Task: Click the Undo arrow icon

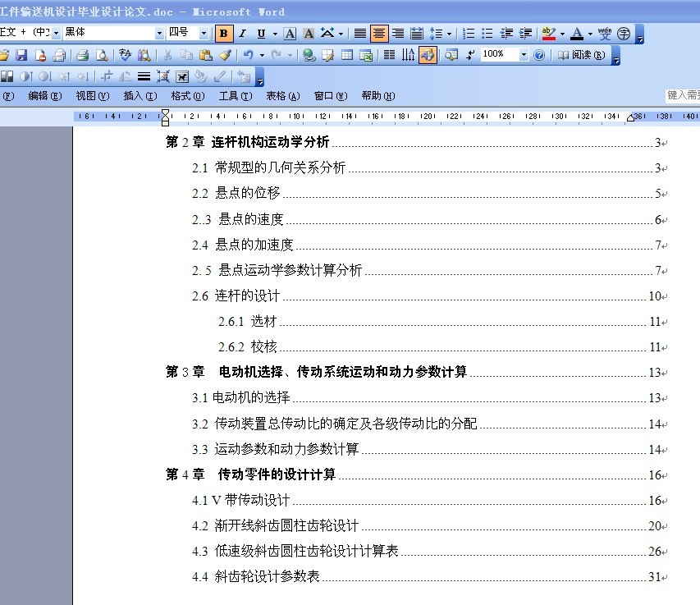Action: [x=249, y=55]
